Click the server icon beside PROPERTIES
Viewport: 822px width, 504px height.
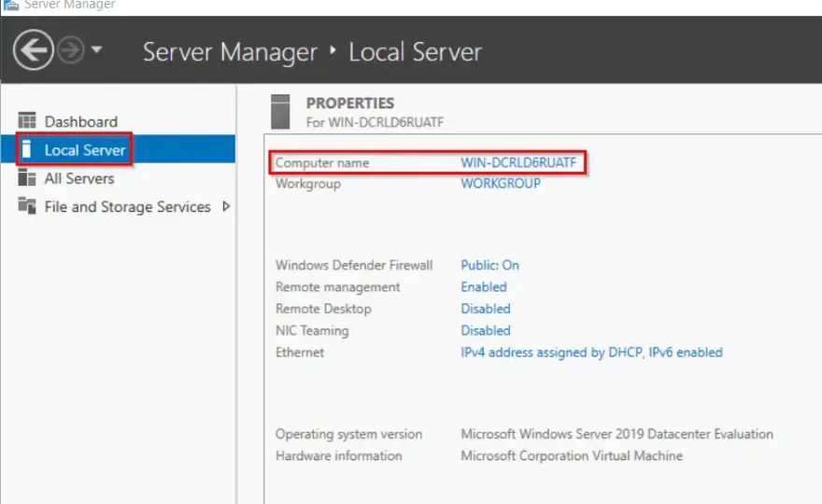[280, 112]
